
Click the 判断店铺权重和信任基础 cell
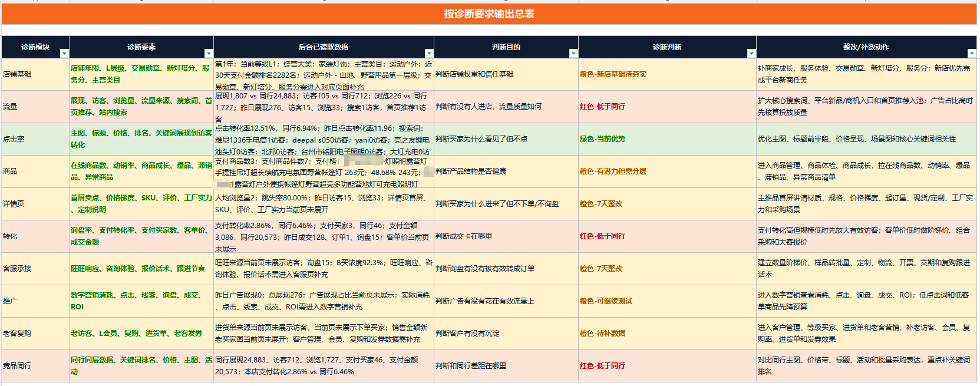coord(506,74)
